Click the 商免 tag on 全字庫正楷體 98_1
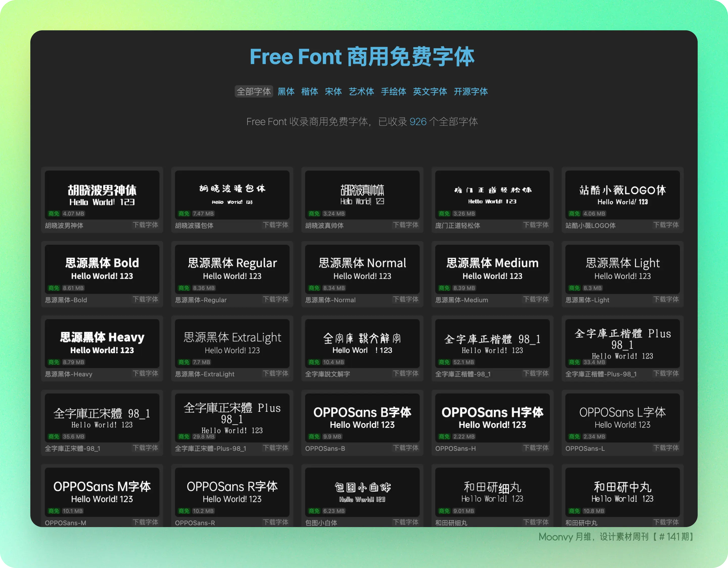Screen dimensions: 728x568 pyautogui.click(x=444, y=362)
